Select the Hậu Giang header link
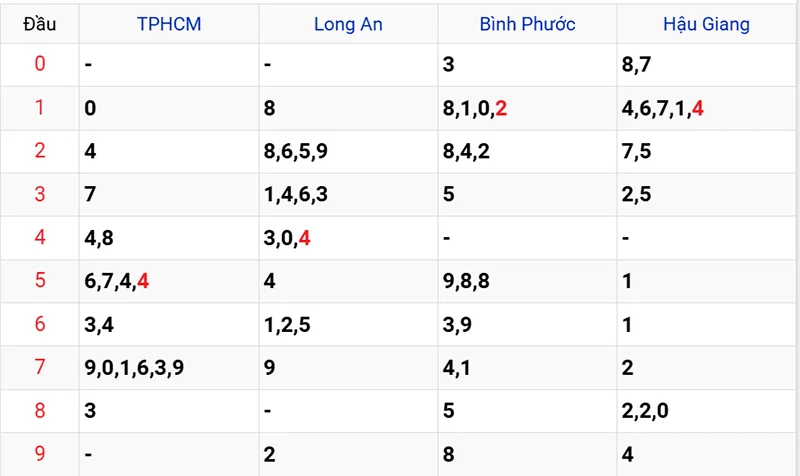Viewport: 800px width, 476px height. pyautogui.click(x=706, y=23)
